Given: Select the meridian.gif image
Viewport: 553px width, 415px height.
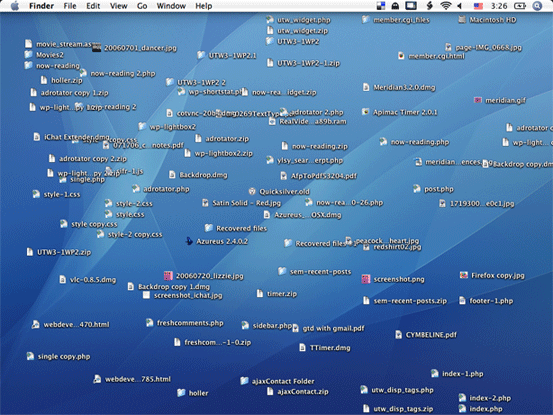Looking at the screenshot, I should [x=500, y=100].
